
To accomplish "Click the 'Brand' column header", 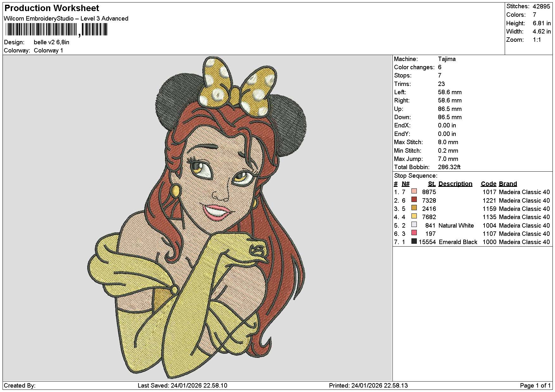I will point(508,184).
